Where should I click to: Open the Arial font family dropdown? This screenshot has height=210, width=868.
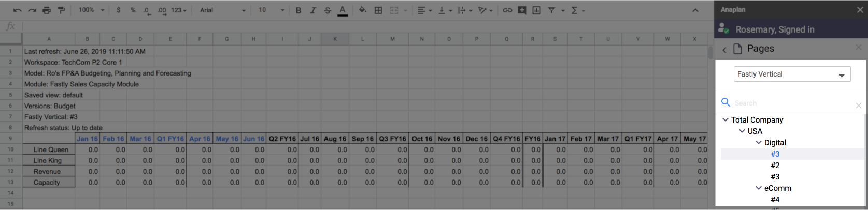tap(223, 10)
